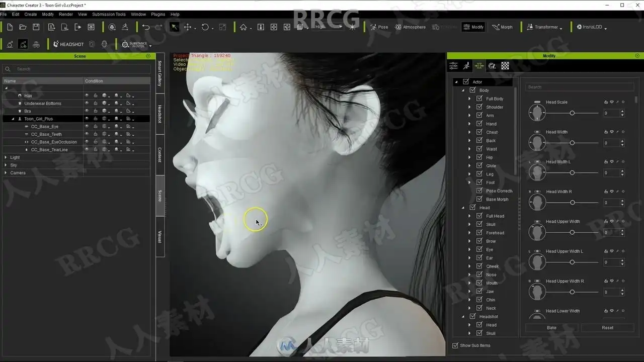This screenshot has height=362, width=644.
Task: Select the sliders tab icon in Modify panel
Action: (453, 66)
